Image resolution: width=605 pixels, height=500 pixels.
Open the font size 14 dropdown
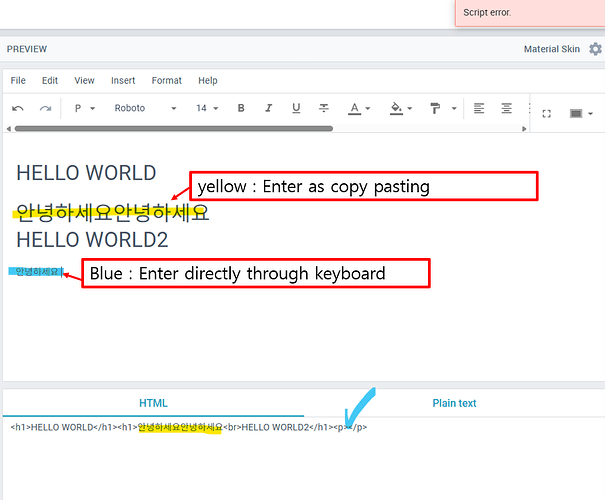coord(207,108)
